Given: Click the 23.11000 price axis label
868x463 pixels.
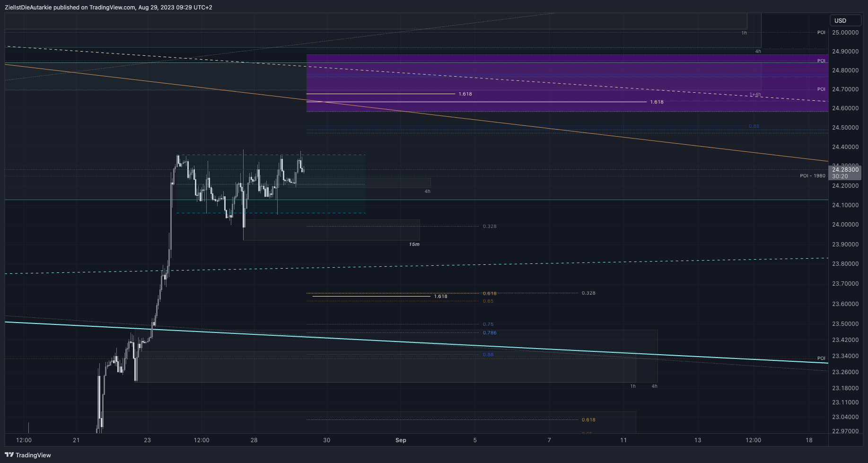Looking at the screenshot, I should (845, 402).
